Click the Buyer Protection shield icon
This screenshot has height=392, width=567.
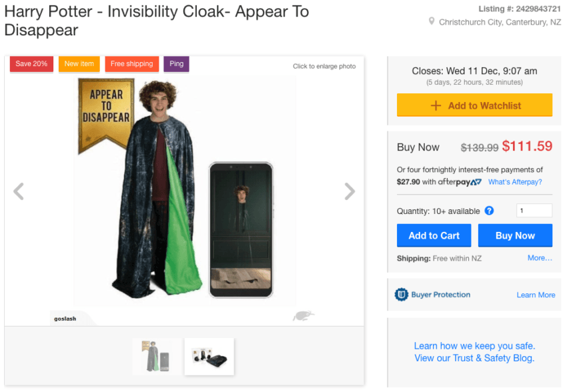point(401,295)
